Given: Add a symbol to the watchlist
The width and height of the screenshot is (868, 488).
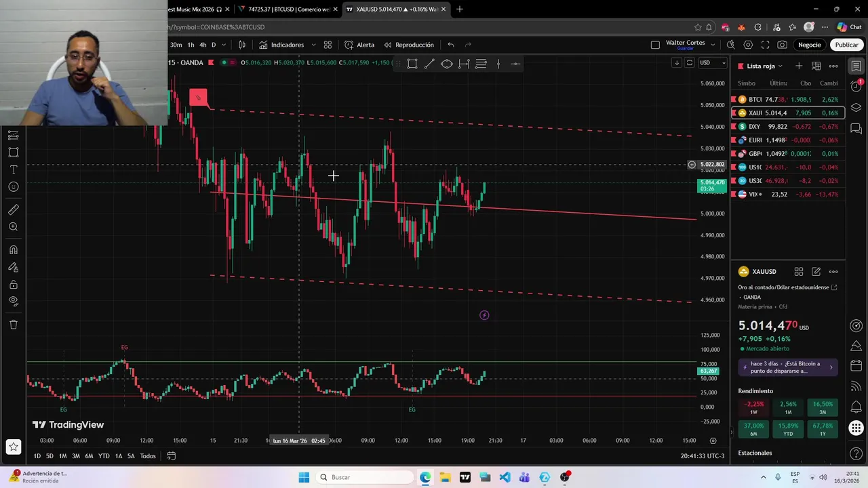Looking at the screenshot, I should point(799,66).
